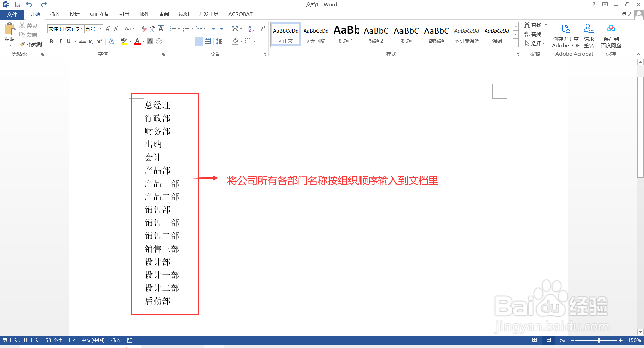Open font size combo box
The image size is (644, 348).
[x=93, y=29]
